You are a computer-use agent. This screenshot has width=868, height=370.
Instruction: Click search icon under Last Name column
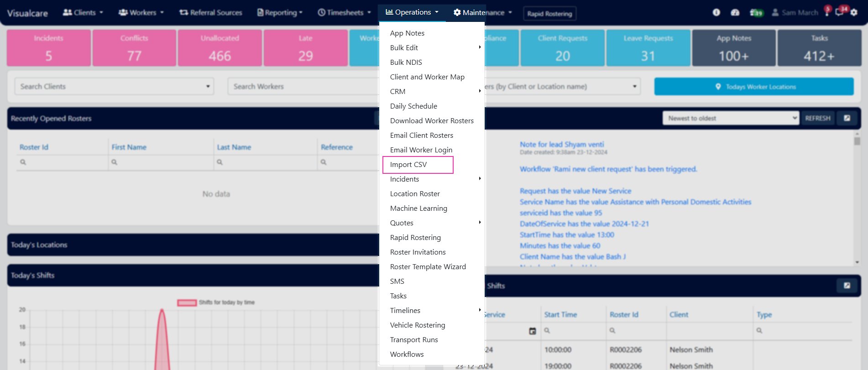point(220,162)
